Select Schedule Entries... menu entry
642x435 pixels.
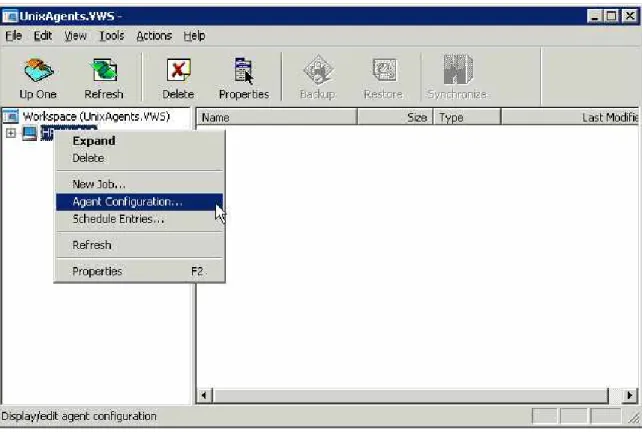(x=139, y=219)
